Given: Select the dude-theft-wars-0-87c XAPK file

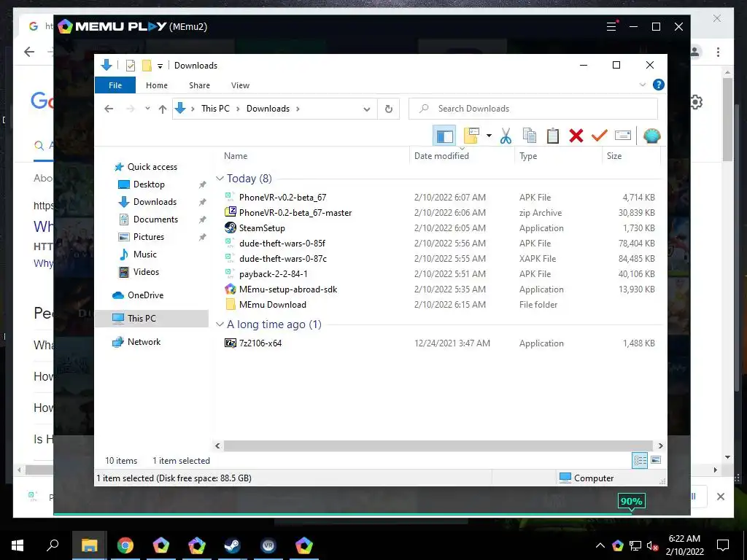Looking at the screenshot, I should tap(282, 259).
